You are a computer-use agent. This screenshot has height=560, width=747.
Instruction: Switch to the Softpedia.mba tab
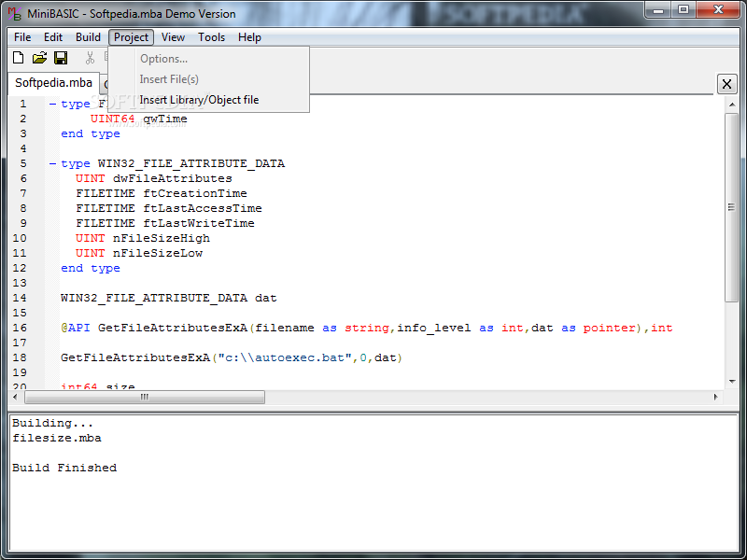[53, 83]
